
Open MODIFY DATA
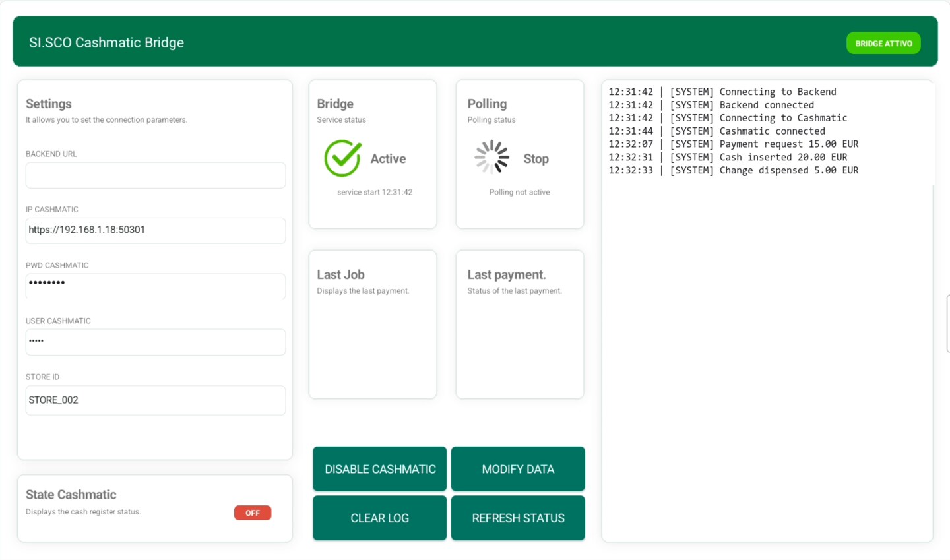[518, 469]
